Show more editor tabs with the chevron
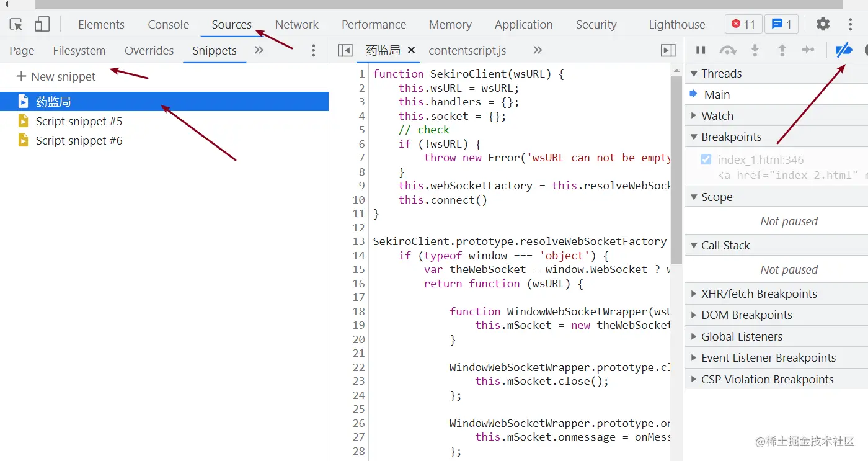 (x=538, y=50)
